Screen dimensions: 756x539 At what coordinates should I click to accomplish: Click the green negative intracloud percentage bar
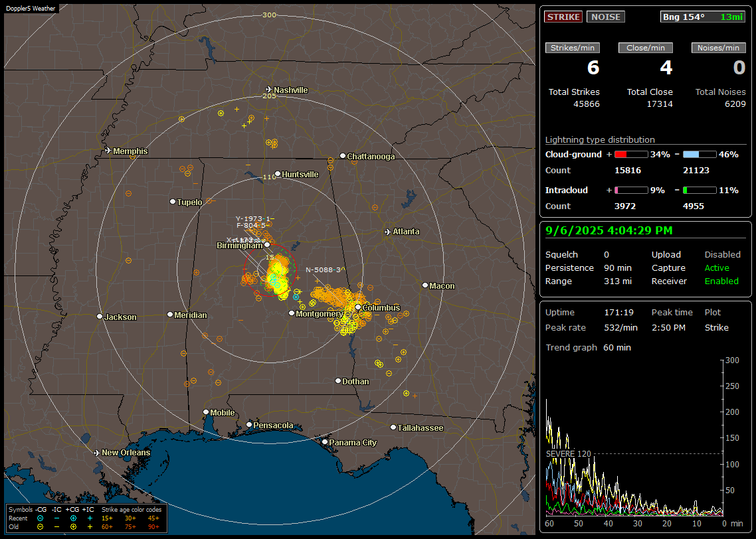click(x=700, y=191)
